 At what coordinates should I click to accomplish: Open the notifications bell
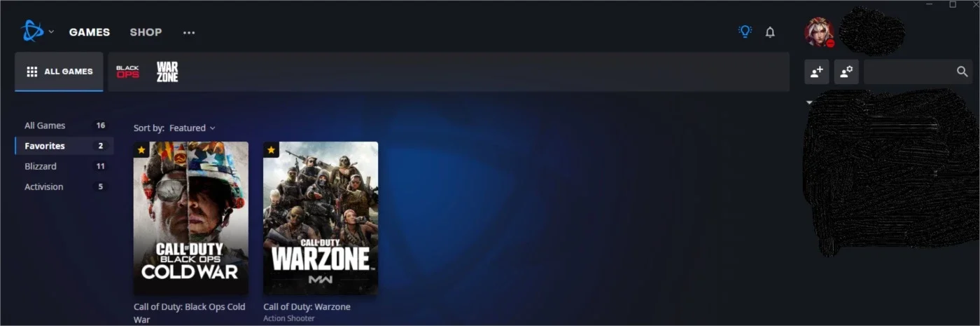click(x=770, y=32)
